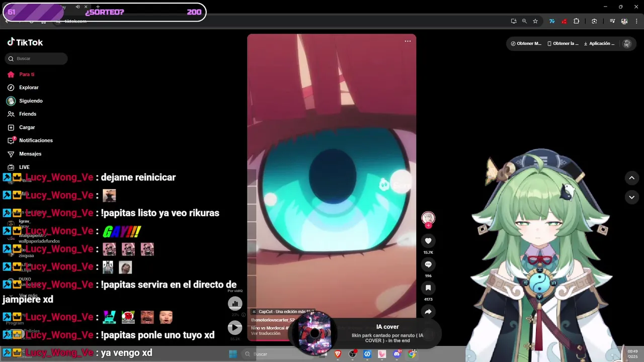Screen dimensions: 644x362
Task: Open thenotoriouscarter_52 username link
Action: click(273, 320)
